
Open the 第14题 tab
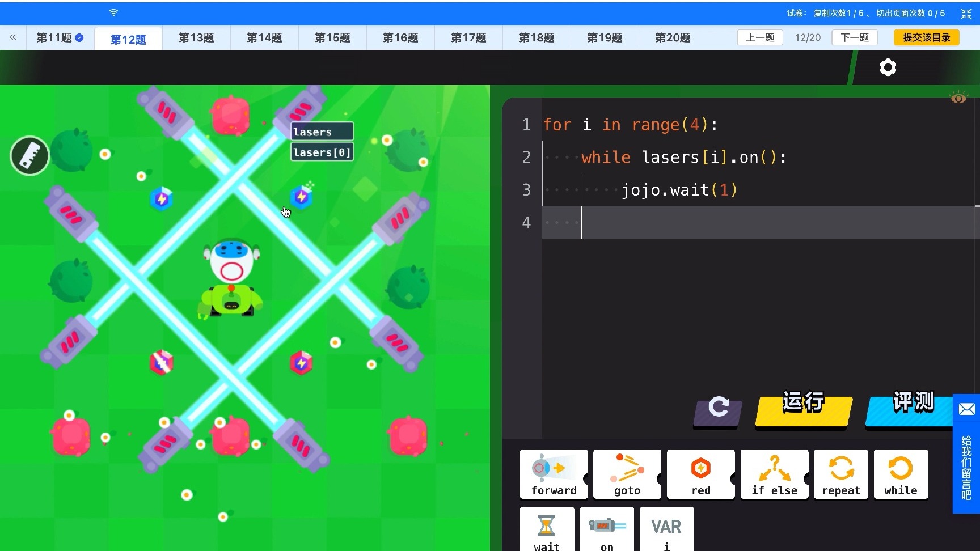(264, 38)
